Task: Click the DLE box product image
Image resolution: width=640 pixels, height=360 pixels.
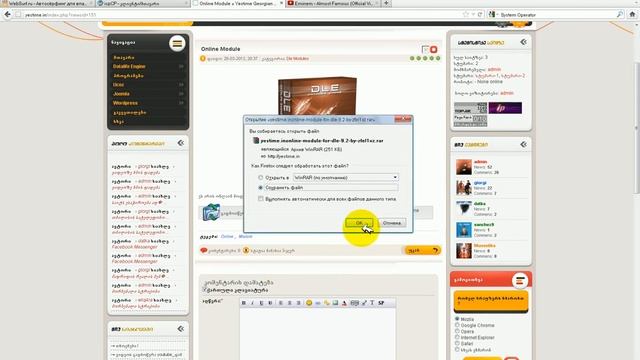Action: 317,96
